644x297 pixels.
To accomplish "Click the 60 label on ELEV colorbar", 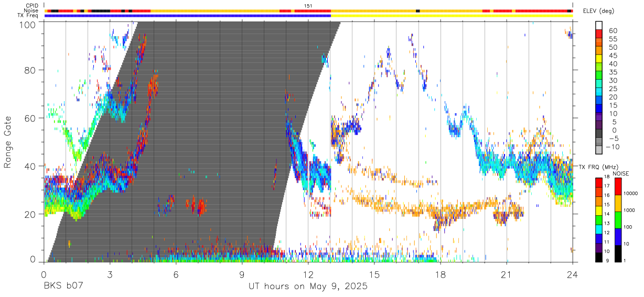I will 612,30.
